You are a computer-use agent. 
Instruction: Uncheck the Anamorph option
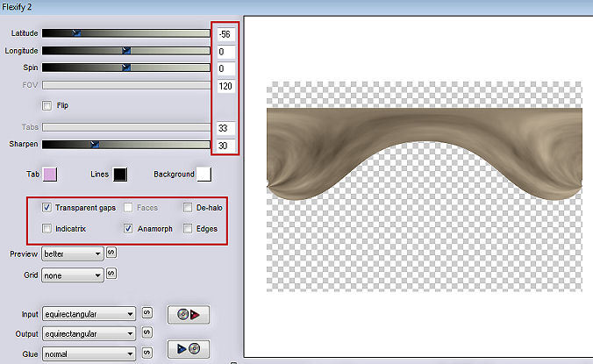[x=128, y=229]
